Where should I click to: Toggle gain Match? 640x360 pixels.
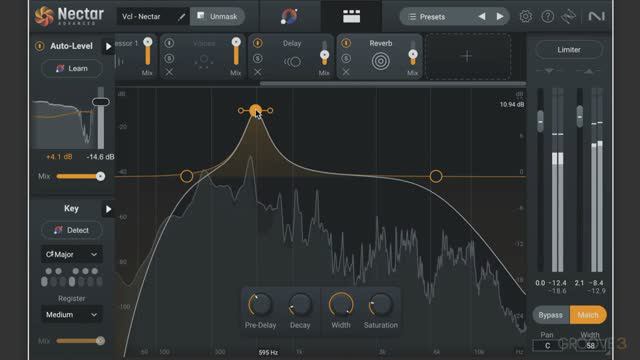click(x=588, y=315)
